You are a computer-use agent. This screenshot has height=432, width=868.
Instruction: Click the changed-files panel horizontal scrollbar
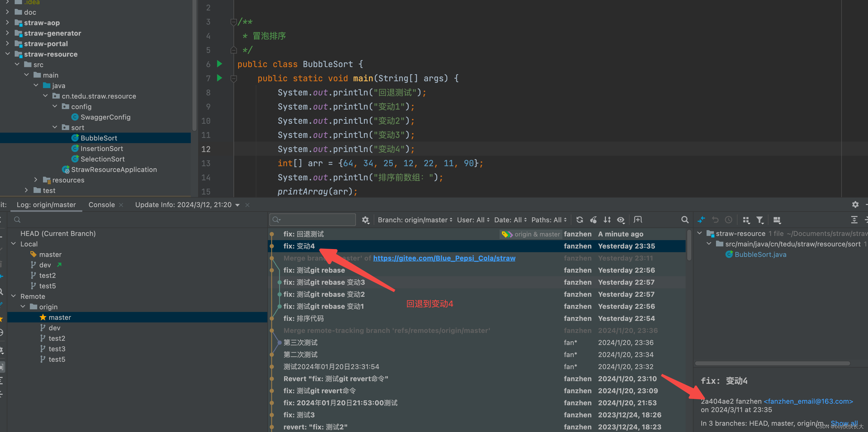click(x=772, y=363)
